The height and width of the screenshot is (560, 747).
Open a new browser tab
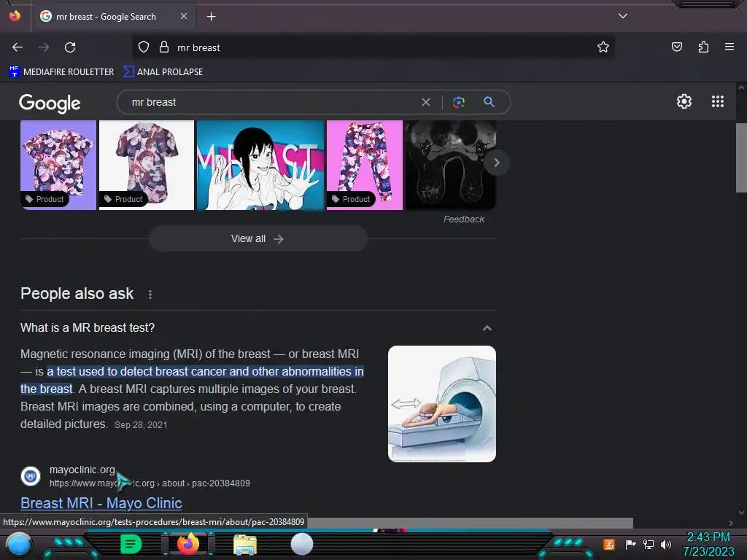[211, 17]
